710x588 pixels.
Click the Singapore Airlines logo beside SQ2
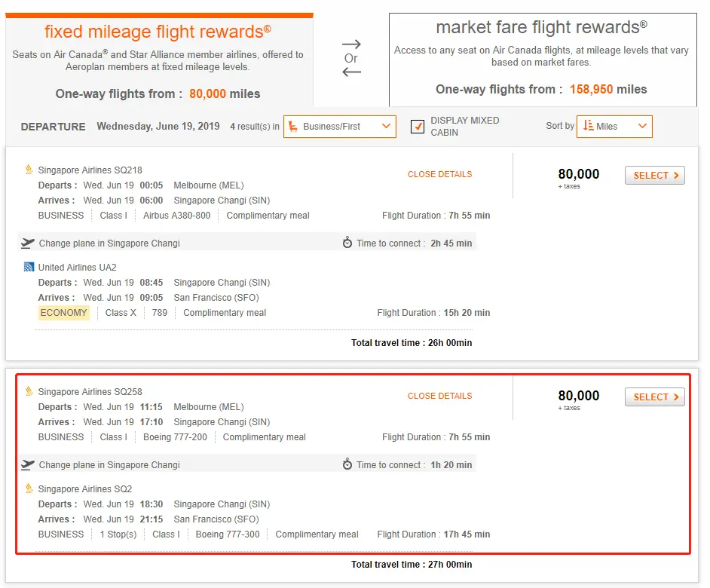point(29,488)
